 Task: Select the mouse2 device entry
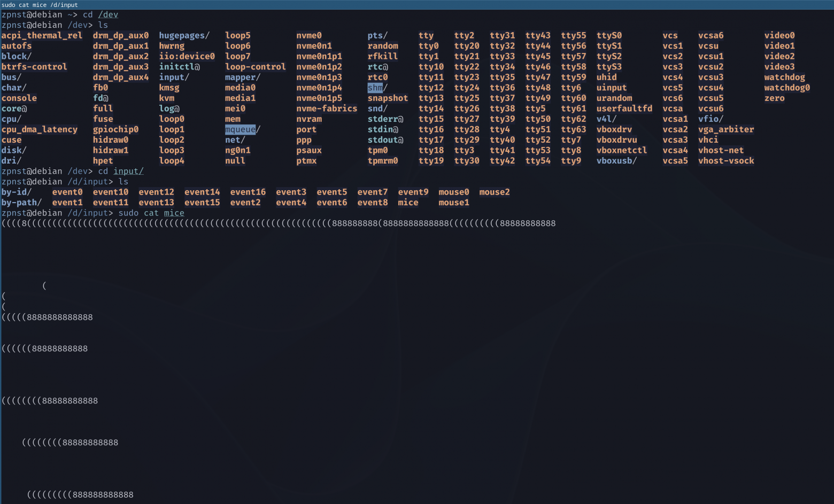point(494,192)
